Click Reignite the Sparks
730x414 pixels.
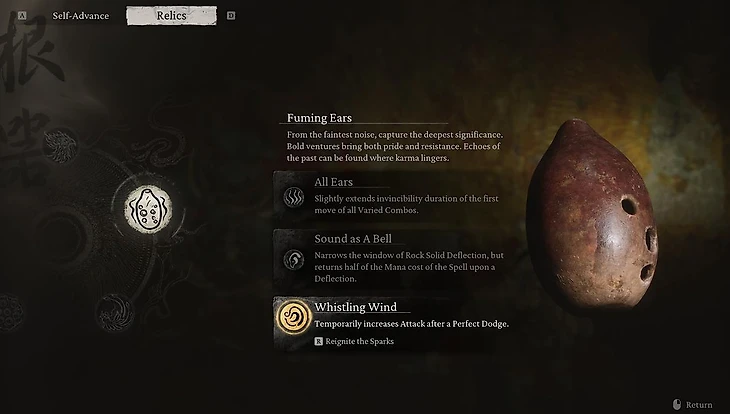359,341
